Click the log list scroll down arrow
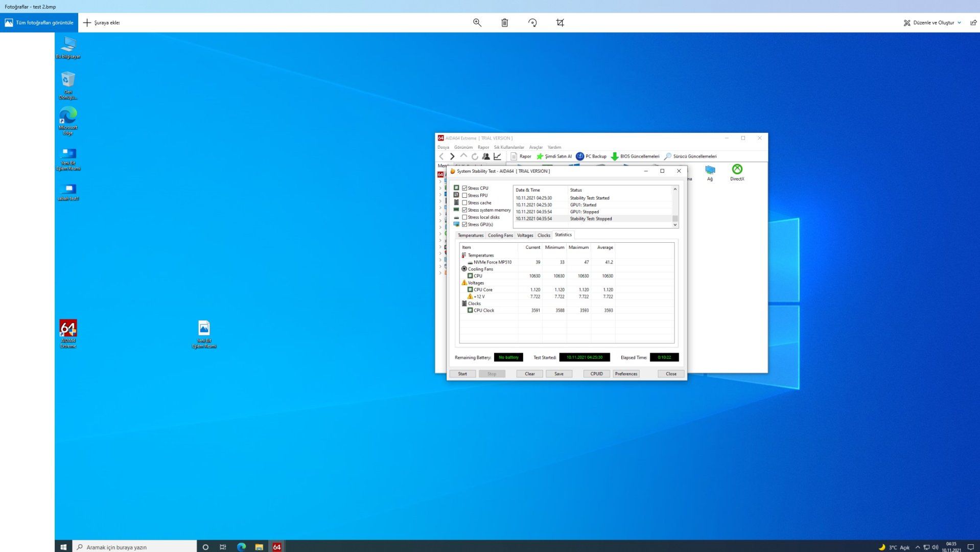This screenshot has width=980, height=552. [675, 225]
